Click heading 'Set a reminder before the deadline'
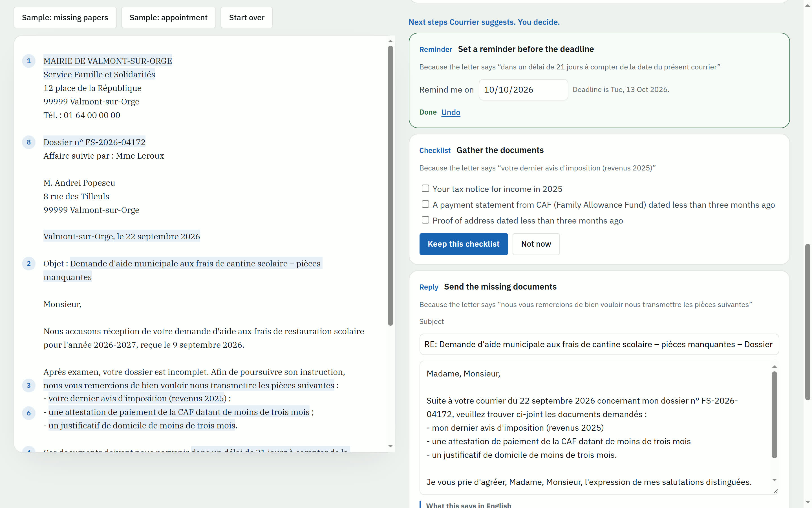The width and height of the screenshot is (812, 508). (x=526, y=49)
